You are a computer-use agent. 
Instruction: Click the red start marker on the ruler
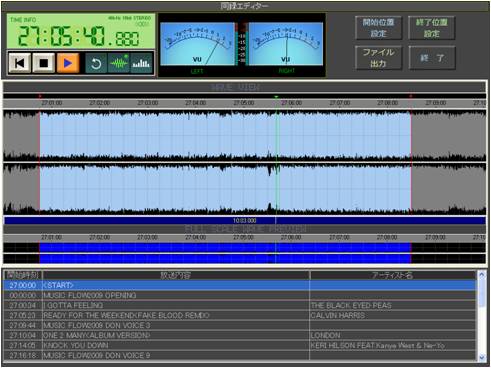(x=40, y=96)
